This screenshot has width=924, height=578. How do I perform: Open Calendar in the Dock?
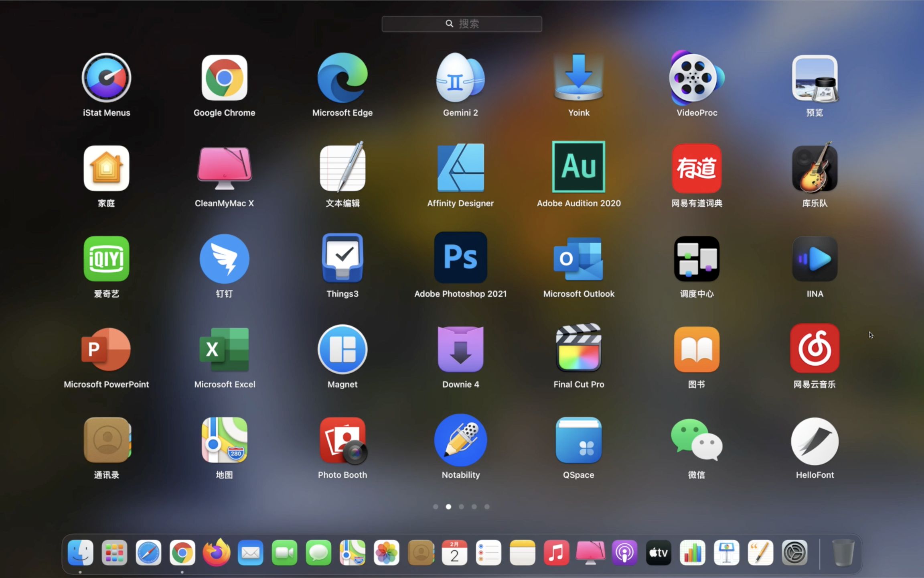[x=454, y=553]
